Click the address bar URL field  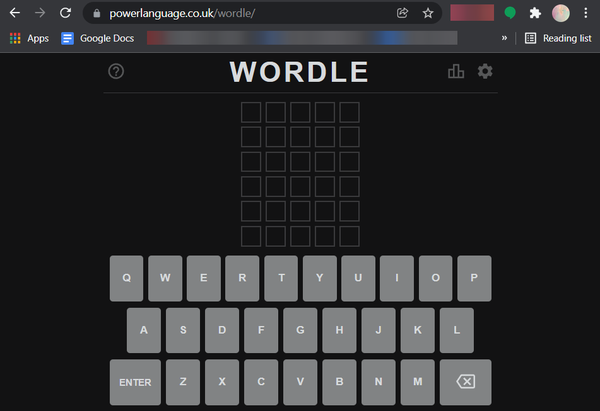(x=245, y=13)
